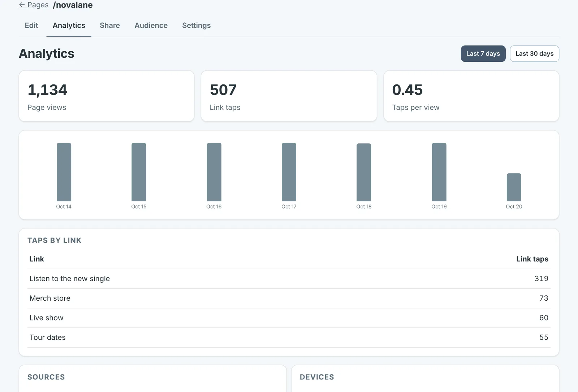Select the short Oct 20 bar
This screenshot has width=578, height=392.
(x=514, y=187)
